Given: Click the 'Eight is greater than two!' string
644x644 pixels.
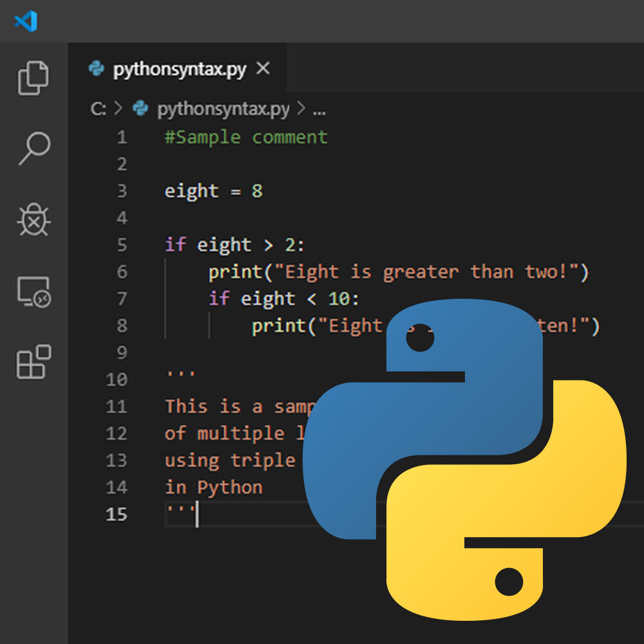Looking at the screenshot, I should [x=426, y=272].
